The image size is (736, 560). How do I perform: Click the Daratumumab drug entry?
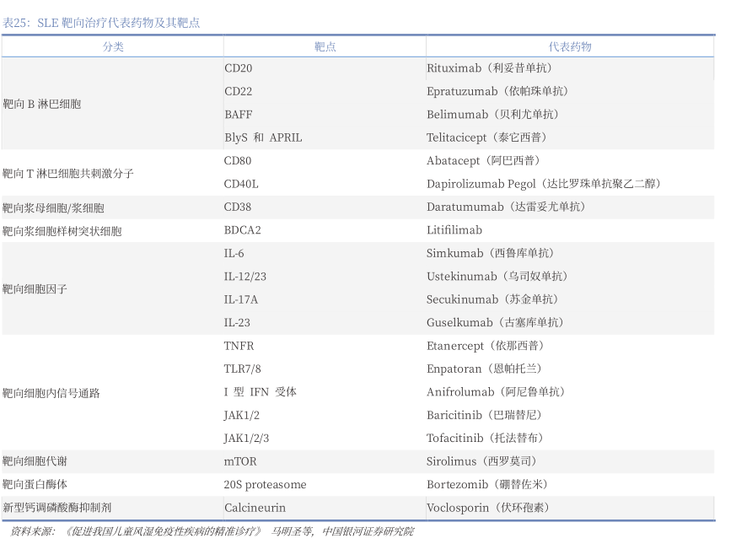[506, 207]
